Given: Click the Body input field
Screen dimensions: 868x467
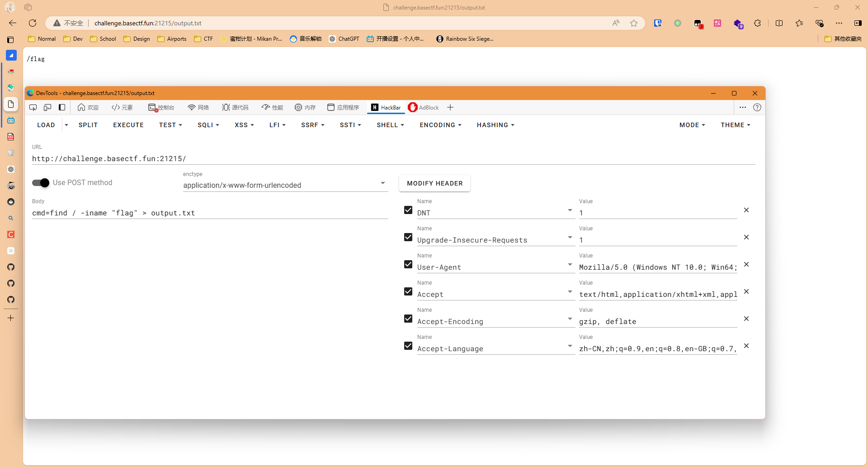Looking at the screenshot, I should click(210, 213).
